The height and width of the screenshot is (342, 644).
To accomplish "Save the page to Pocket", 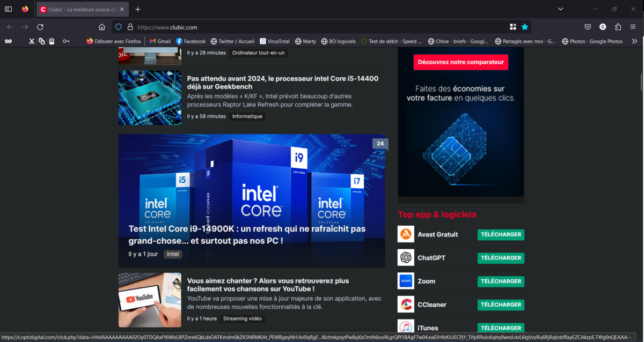I will point(588,26).
